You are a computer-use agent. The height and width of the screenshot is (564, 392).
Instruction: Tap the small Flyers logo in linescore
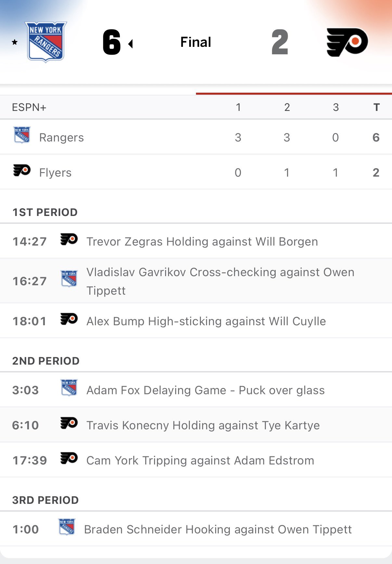(22, 170)
